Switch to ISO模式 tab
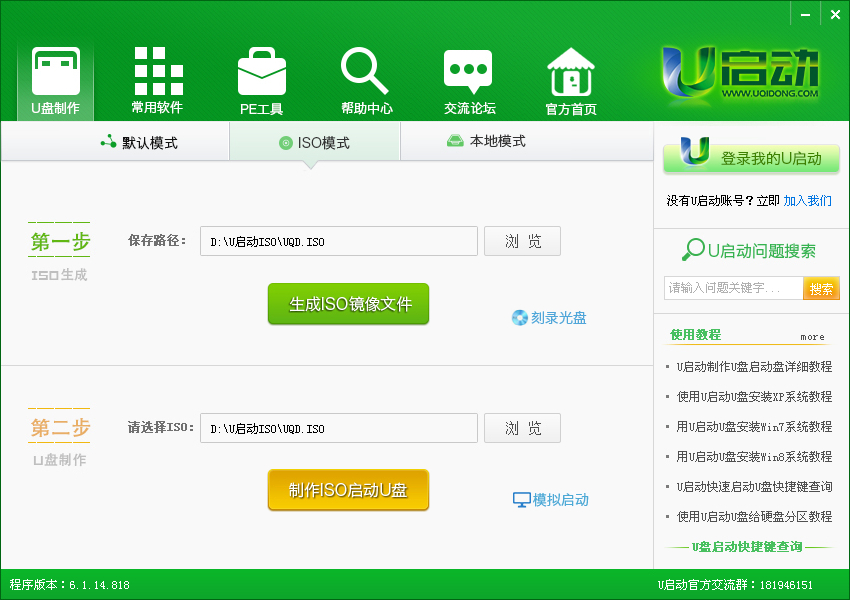 [x=315, y=142]
